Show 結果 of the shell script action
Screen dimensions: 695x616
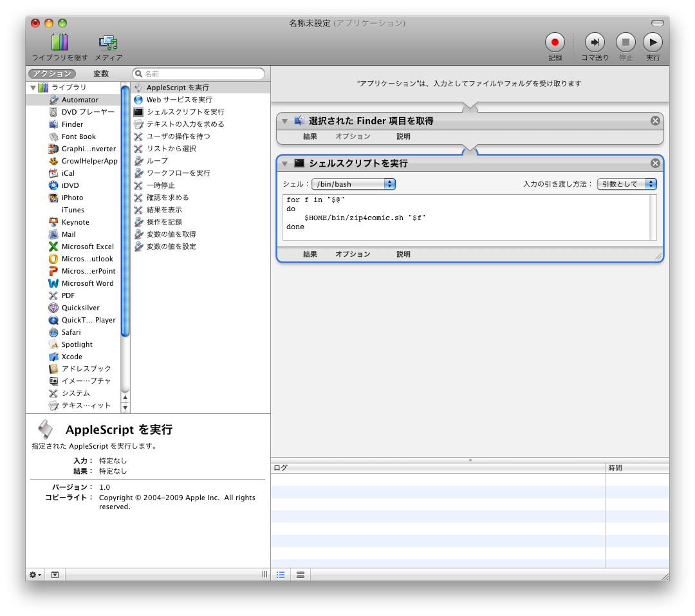[x=310, y=254]
